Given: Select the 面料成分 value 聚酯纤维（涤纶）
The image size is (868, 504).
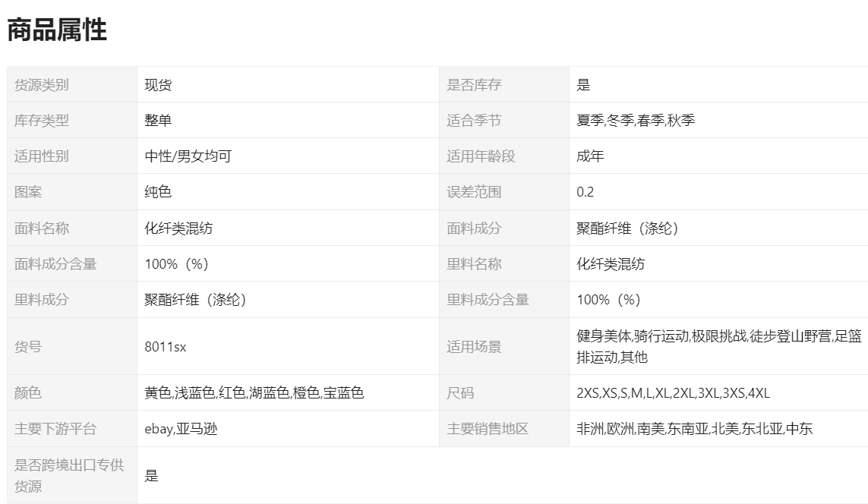Looking at the screenshot, I should 627,228.
